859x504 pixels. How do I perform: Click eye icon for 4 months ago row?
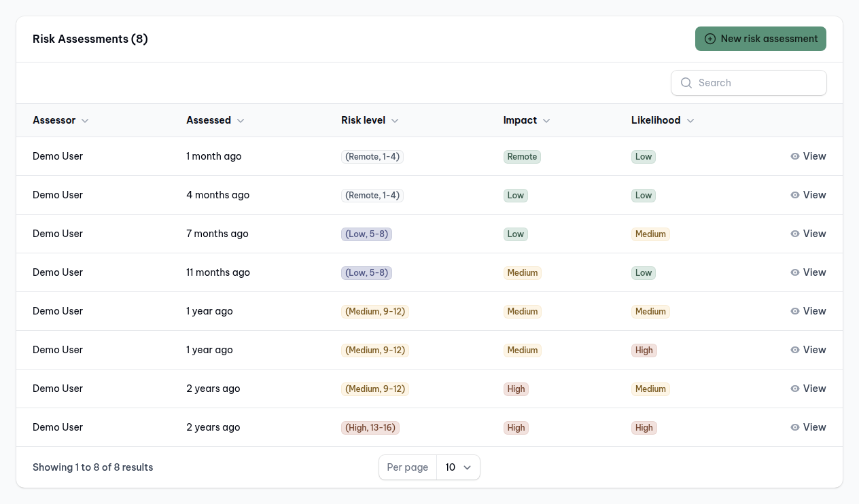pos(794,195)
